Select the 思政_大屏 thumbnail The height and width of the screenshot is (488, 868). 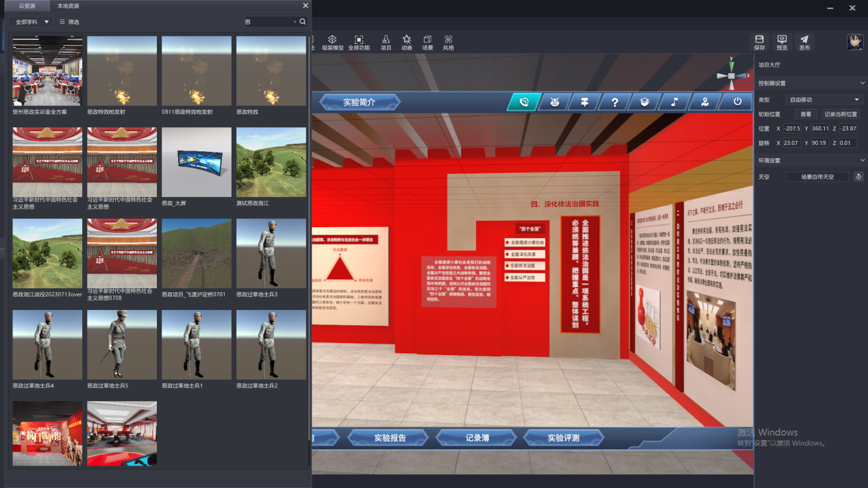pyautogui.click(x=197, y=162)
